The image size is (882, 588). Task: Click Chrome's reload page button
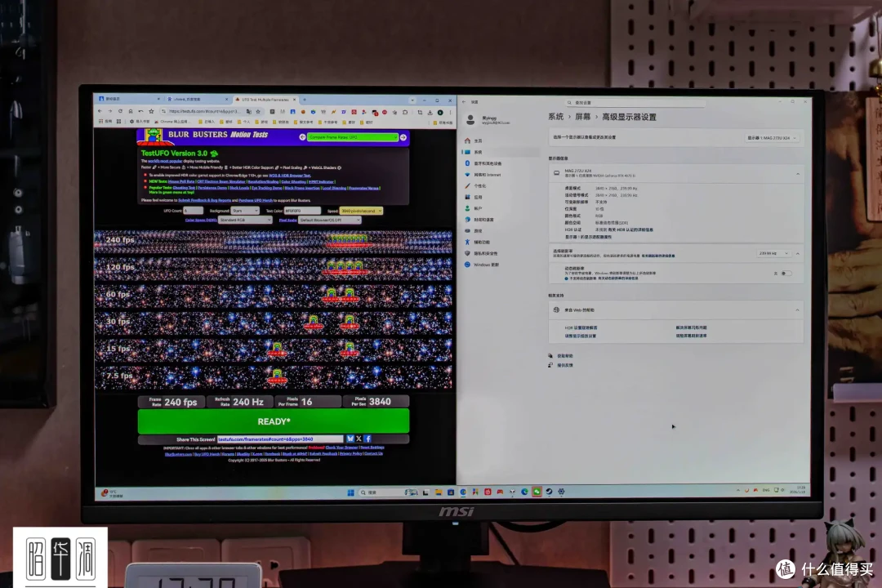(120, 111)
